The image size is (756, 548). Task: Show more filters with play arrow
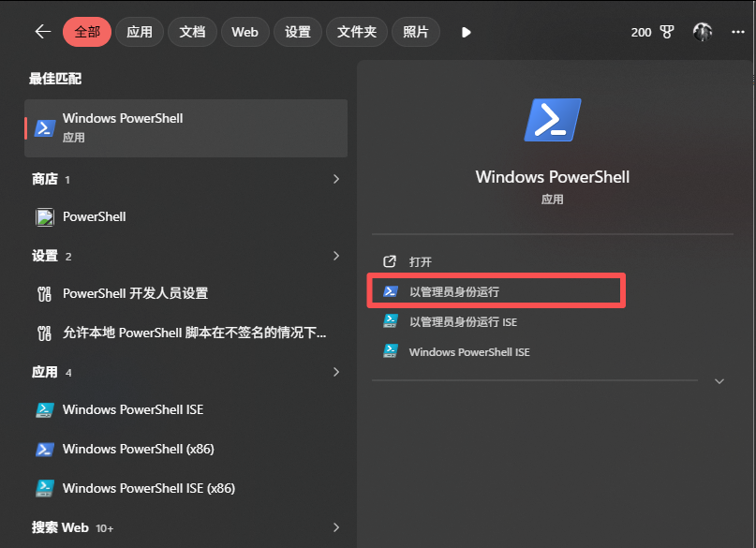point(466,32)
